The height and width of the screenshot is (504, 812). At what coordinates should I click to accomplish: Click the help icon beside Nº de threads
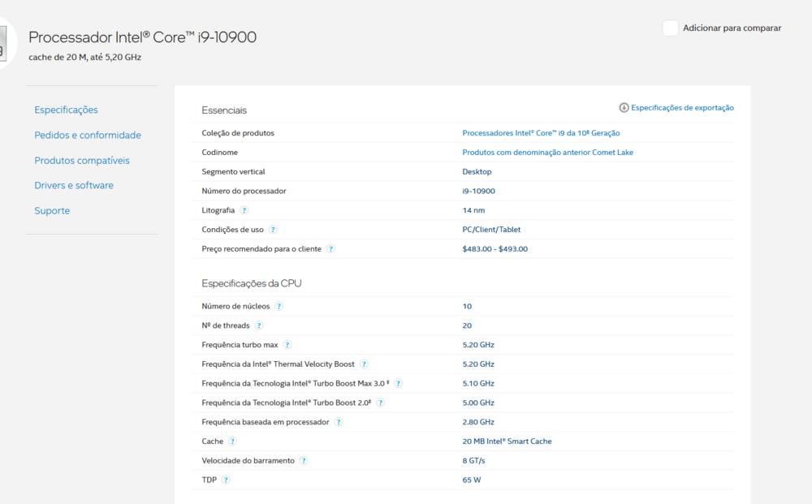pyautogui.click(x=259, y=325)
